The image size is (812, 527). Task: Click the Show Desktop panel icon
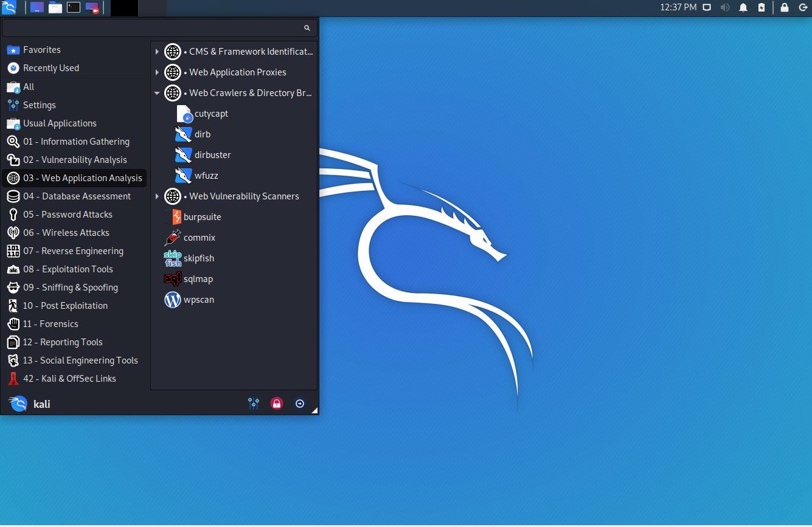(37, 7)
